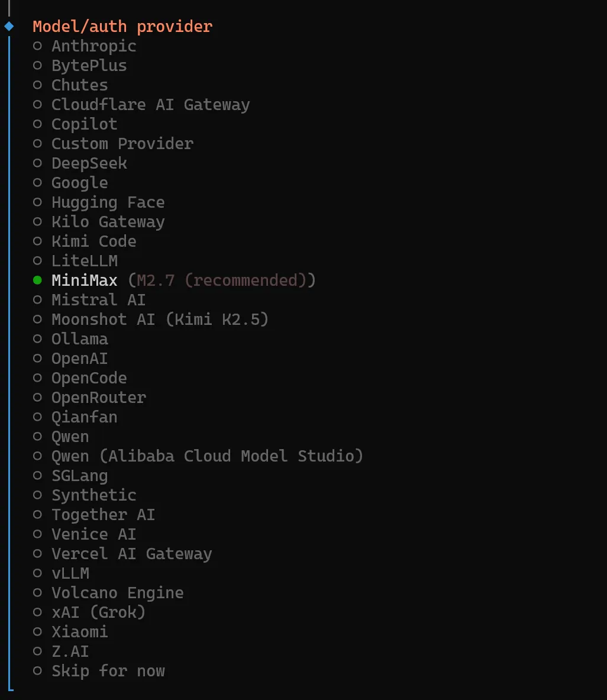
Task: Choose BytePlus from the provider list
Action: tap(89, 66)
